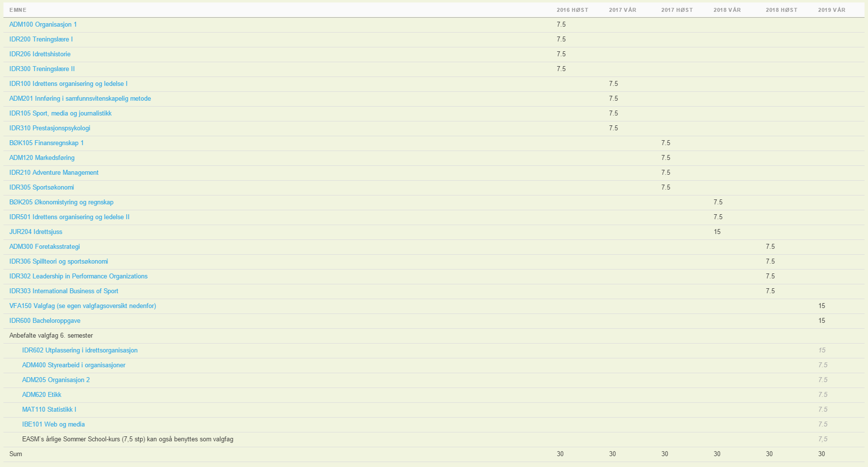Viewport: 868px width, 467px height.
Task: Click the 7.5 credits for IDR501
Action: coord(718,217)
